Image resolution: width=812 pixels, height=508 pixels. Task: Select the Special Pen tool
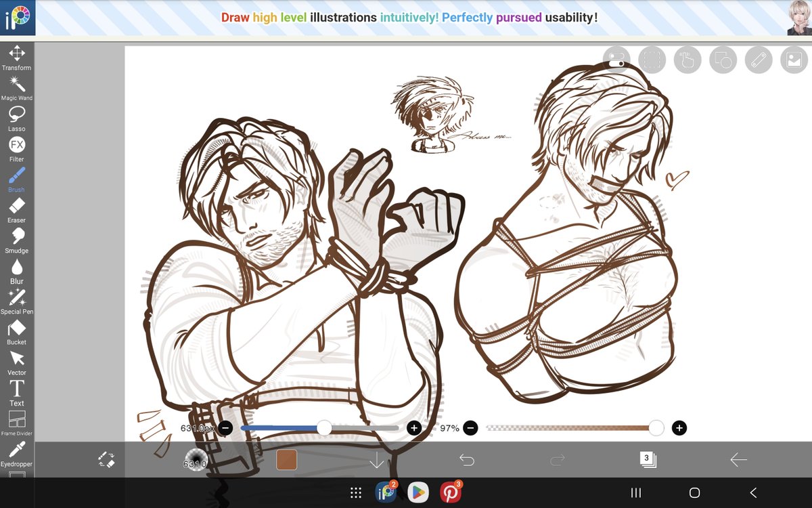(x=16, y=301)
